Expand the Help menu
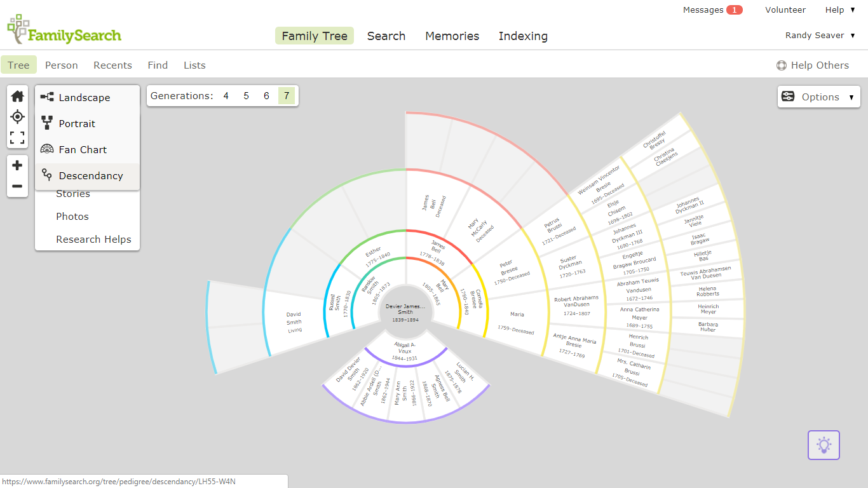 (840, 10)
